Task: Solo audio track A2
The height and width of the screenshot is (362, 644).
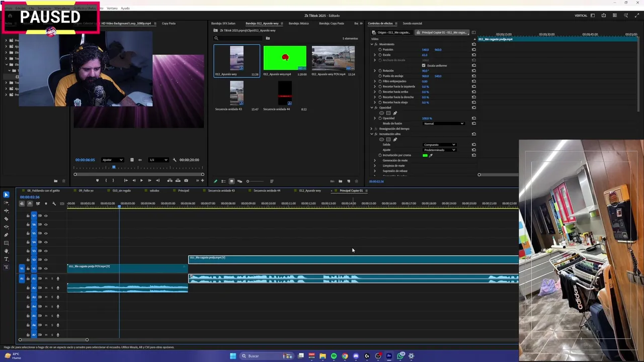Action: point(52,288)
